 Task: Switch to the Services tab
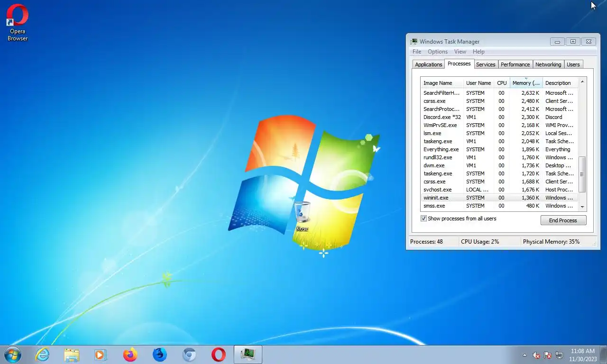(x=486, y=64)
